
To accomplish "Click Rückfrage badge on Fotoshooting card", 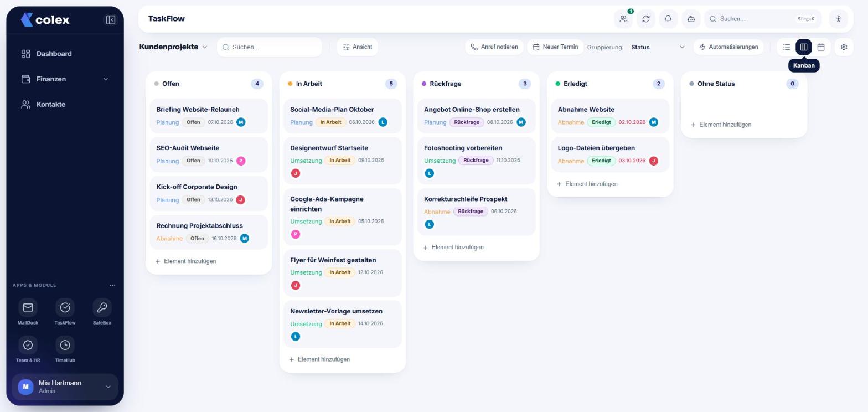I will pos(476,161).
